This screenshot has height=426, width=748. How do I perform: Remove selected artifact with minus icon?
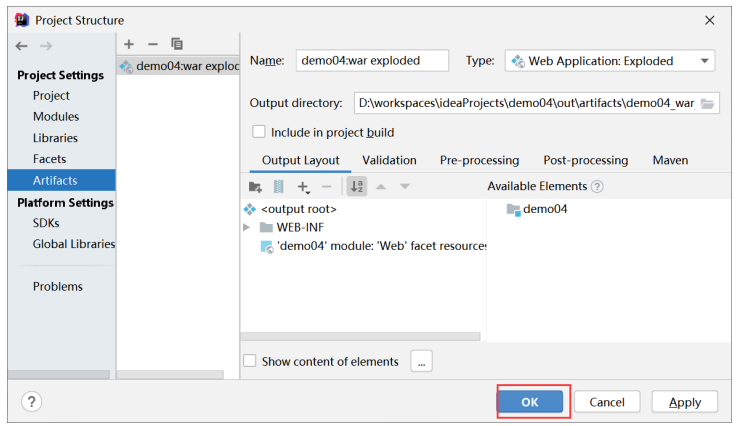(x=153, y=44)
